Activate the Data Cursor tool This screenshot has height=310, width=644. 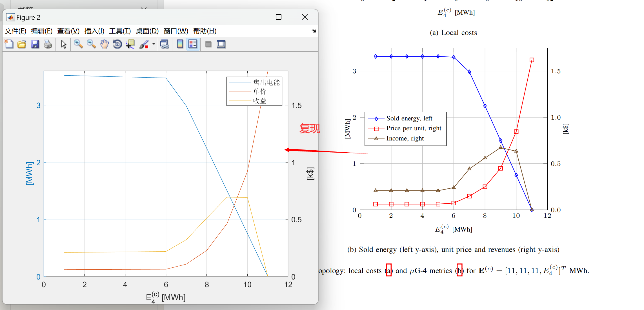click(x=130, y=44)
